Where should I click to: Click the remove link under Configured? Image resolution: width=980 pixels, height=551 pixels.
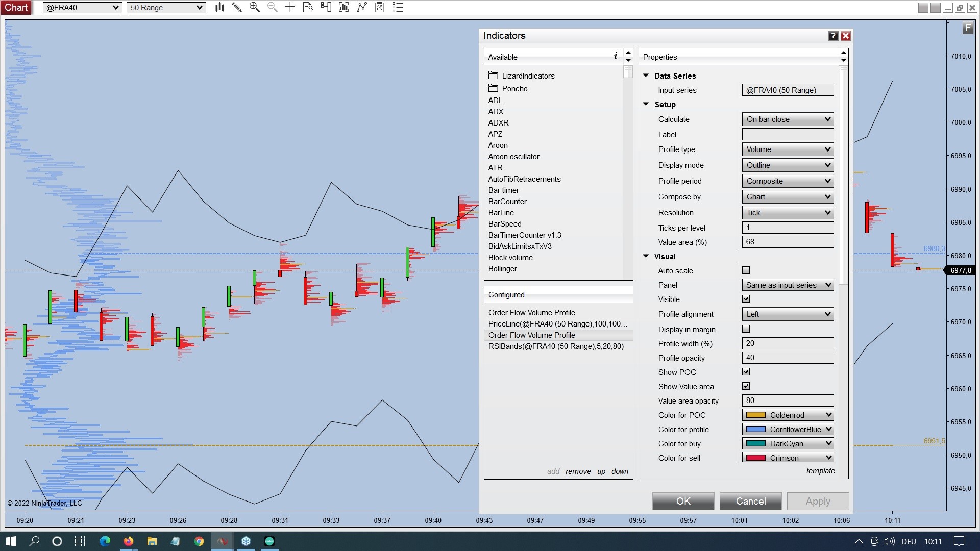[578, 471]
